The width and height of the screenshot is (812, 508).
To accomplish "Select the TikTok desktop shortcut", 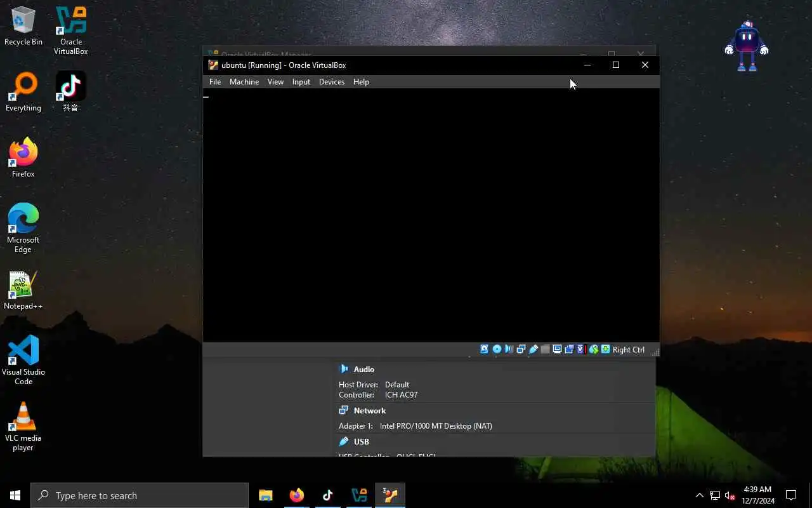I will (x=71, y=91).
